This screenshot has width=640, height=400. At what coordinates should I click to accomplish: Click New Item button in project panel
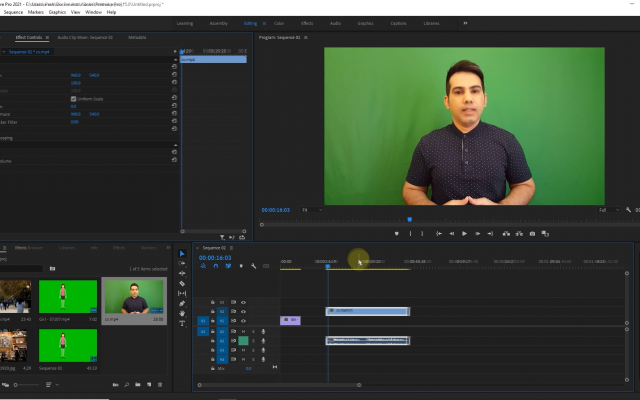(149, 384)
